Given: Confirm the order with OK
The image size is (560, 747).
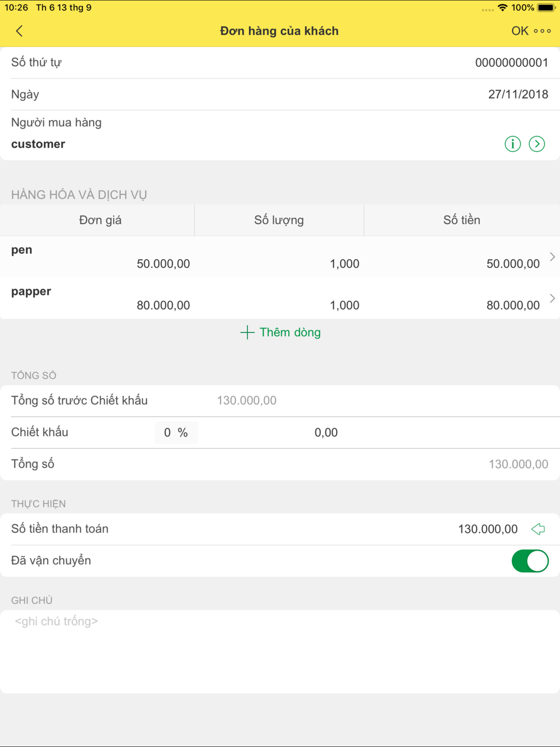Looking at the screenshot, I should (x=520, y=31).
